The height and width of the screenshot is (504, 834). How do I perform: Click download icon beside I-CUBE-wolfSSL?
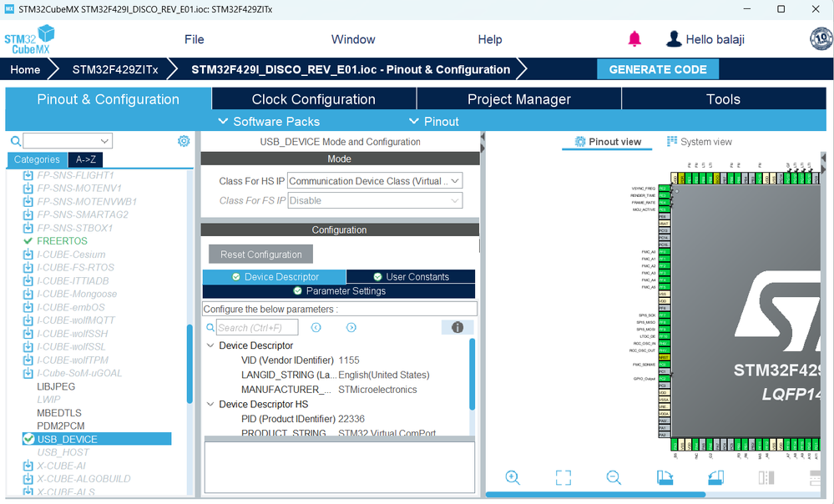pyautogui.click(x=28, y=346)
